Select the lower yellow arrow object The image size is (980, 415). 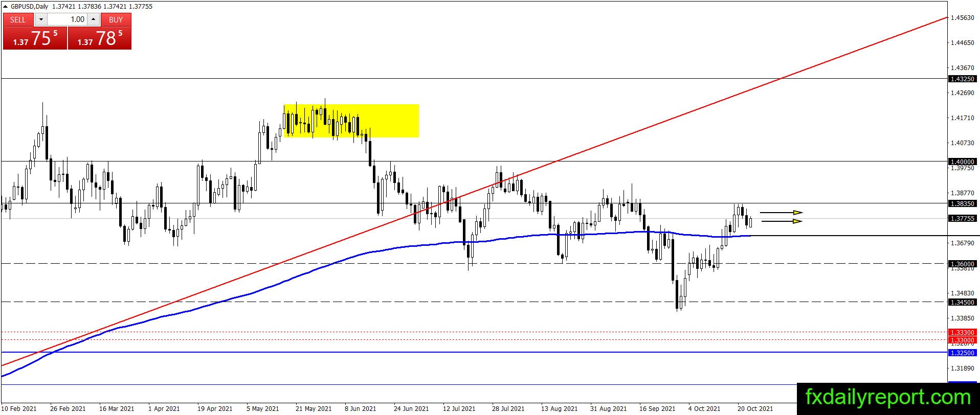click(782, 221)
